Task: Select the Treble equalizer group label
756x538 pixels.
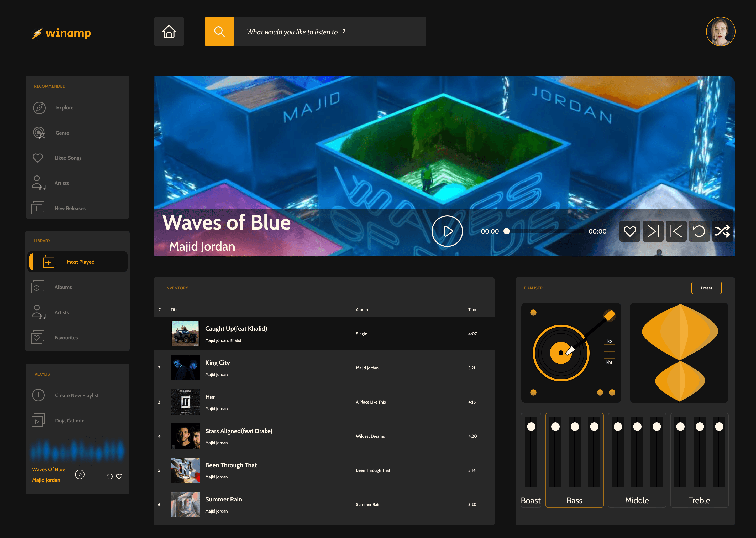Action: coord(699,500)
